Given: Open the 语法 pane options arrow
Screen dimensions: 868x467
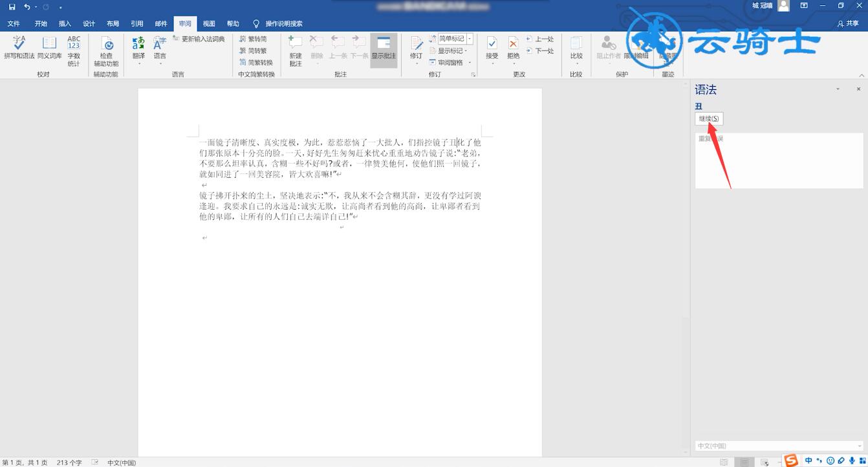Looking at the screenshot, I should pyautogui.click(x=838, y=89).
